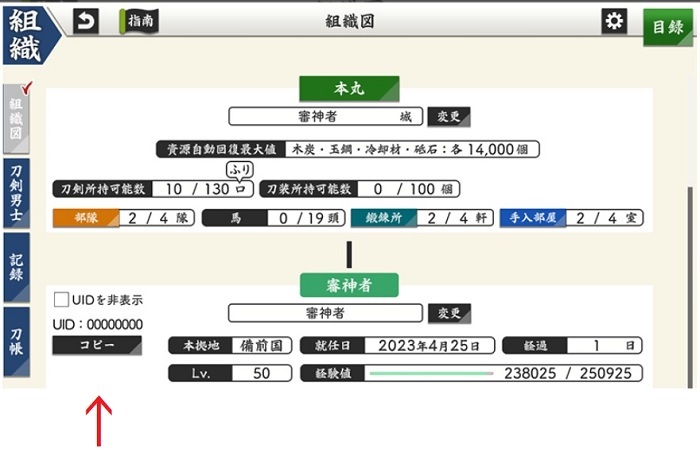Click 変更 button beside 本丸 name
This screenshot has height=461, width=700.
(x=449, y=116)
